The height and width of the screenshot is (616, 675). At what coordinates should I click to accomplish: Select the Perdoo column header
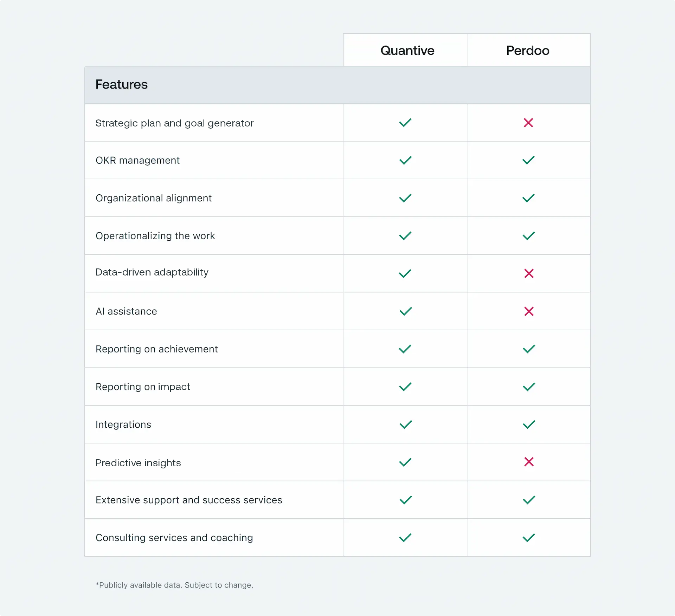point(527,51)
